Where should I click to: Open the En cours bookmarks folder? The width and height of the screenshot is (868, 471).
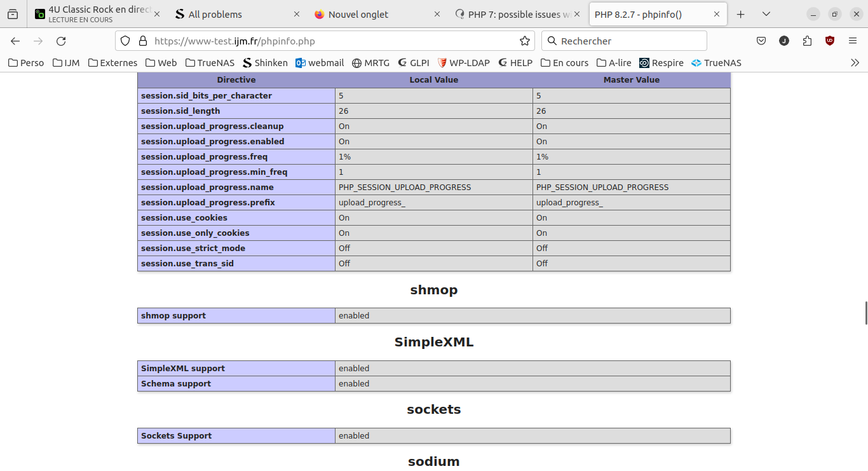(565, 63)
